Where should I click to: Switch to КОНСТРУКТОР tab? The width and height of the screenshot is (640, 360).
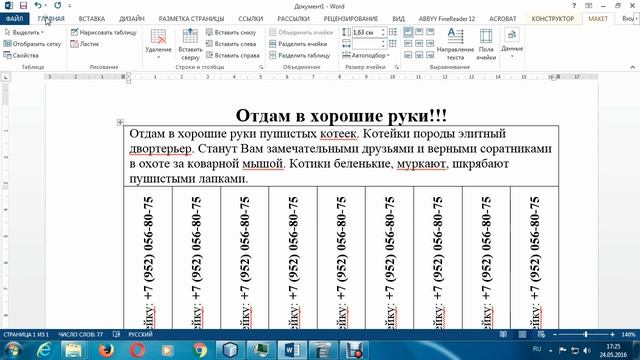coord(553,19)
